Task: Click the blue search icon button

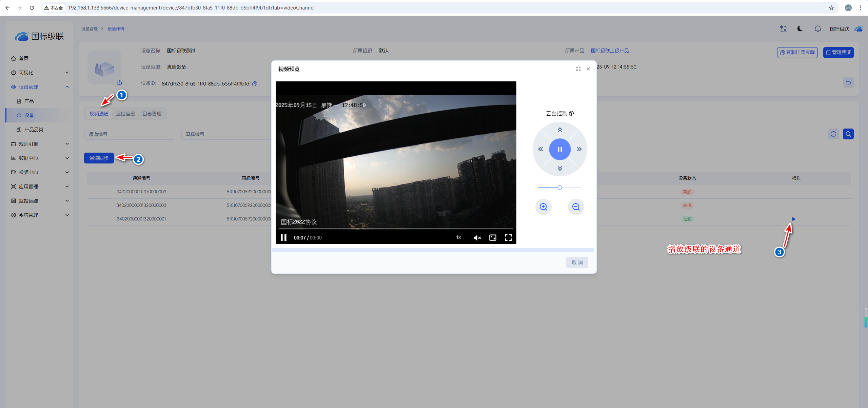Action: [848, 134]
